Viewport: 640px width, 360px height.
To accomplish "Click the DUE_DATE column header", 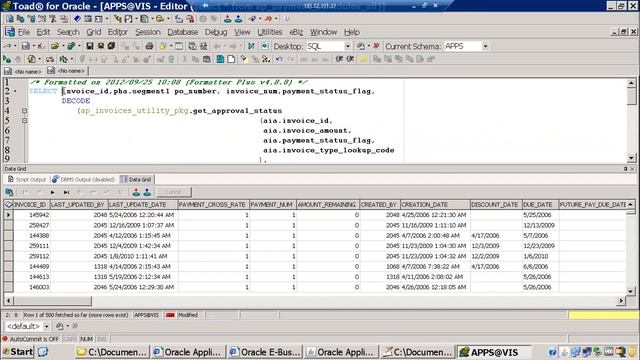I will point(540,204).
